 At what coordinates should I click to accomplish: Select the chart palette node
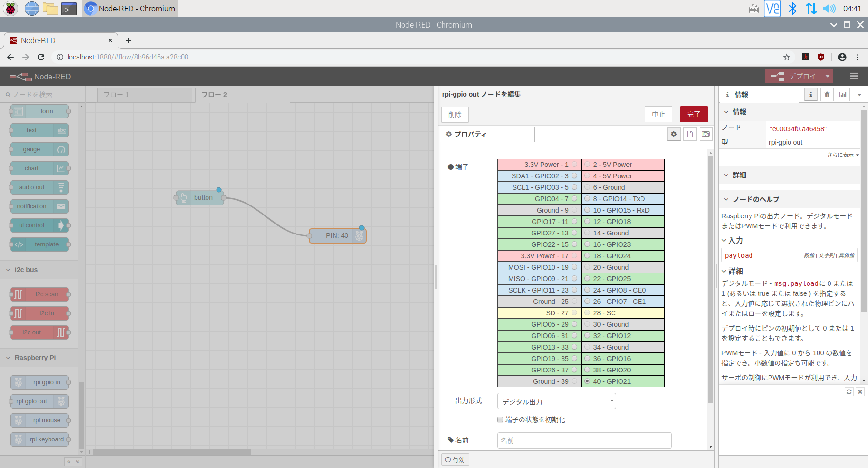tap(39, 168)
